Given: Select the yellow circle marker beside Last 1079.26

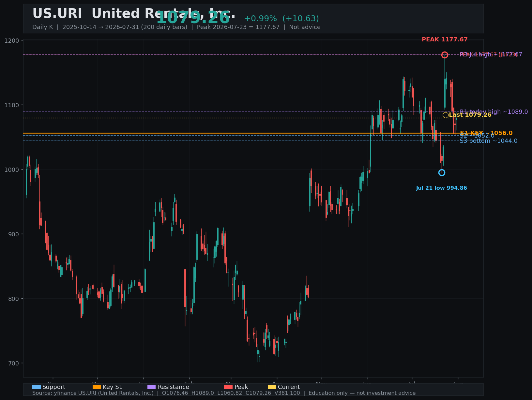Looking at the screenshot, I should coord(446,115).
